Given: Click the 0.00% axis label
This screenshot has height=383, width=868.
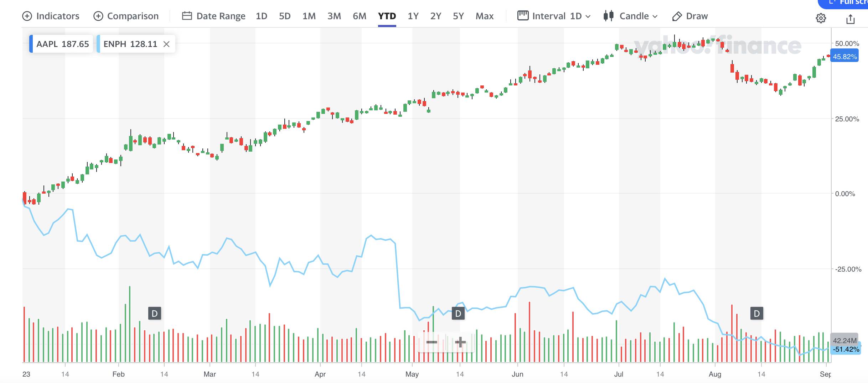Looking at the screenshot, I should pos(845,194).
